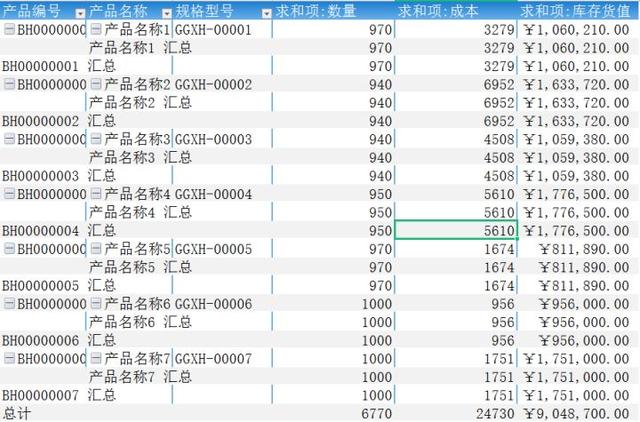Select ¥956,000.00 in the BH00000006 汇总 row
This screenshot has width=640, height=422.
[x=584, y=340]
